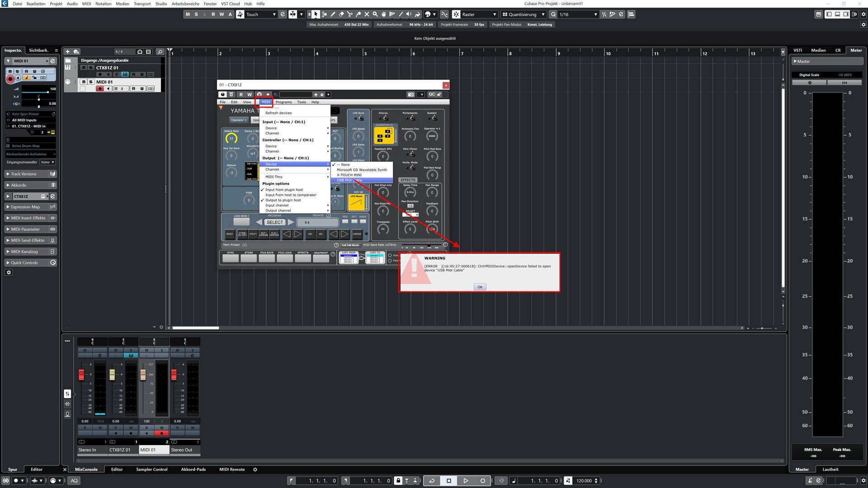Select the Split scissors tool
This screenshot has width=868, height=488.
(350, 14)
